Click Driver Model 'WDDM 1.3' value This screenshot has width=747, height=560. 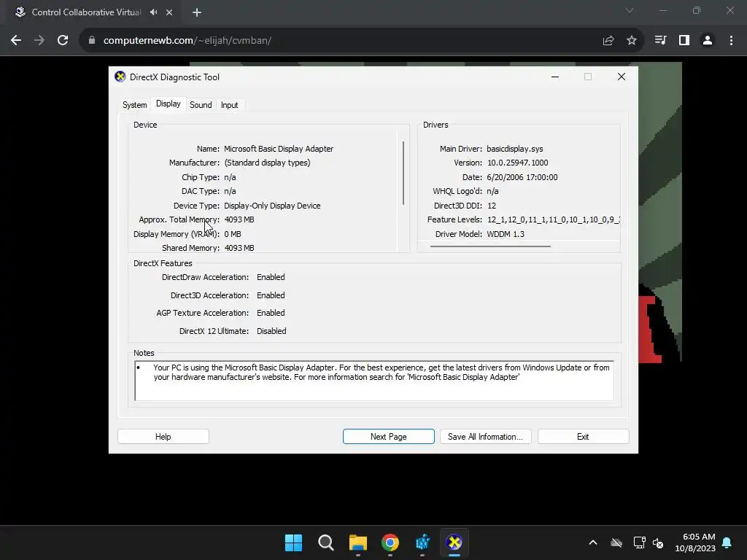(506, 234)
